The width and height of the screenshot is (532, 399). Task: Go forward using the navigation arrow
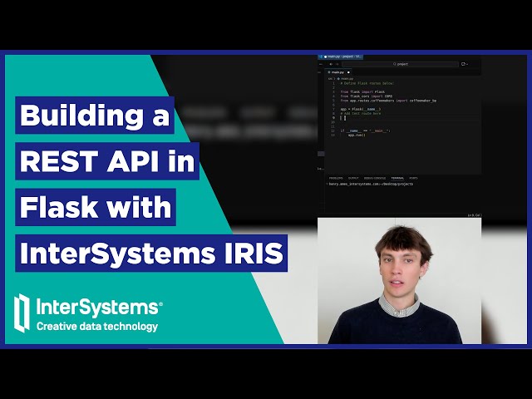337,64
